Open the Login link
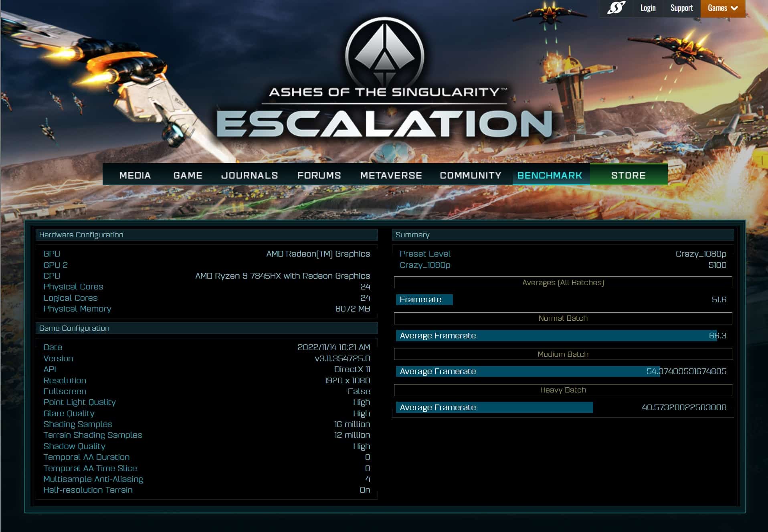This screenshot has height=532, width=768. [x=648, y=8]
